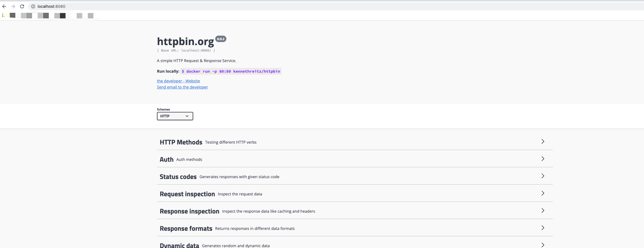Click the Base URL localhost:8080 text

[x=186, y=50]
